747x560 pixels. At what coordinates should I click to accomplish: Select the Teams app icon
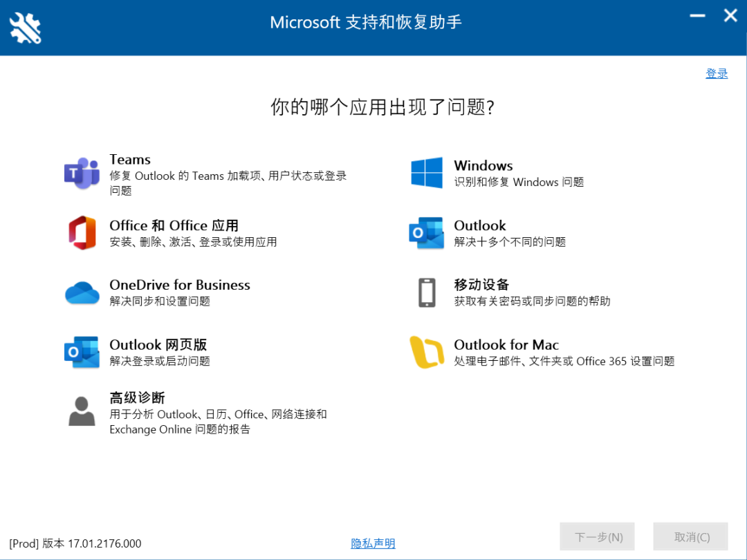tap(82, 173)
